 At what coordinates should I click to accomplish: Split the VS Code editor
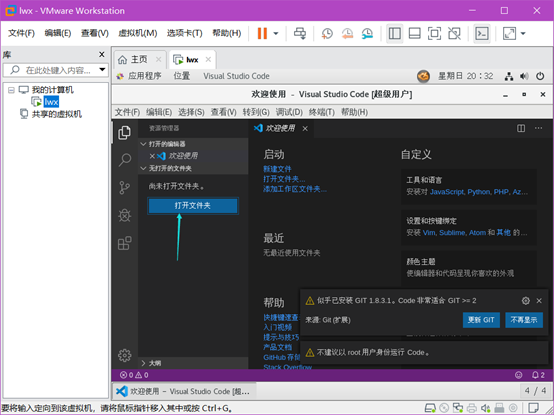[521, 128]
